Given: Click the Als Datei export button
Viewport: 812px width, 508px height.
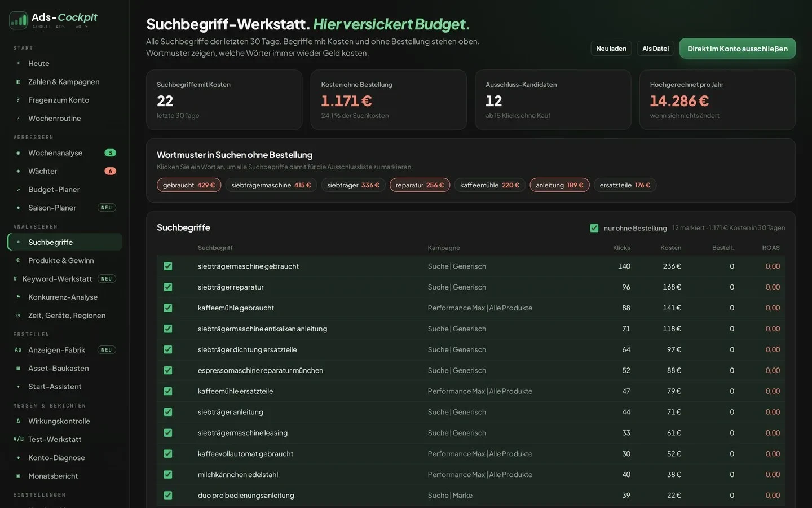Looking at the screenshot, I should pos(656,49).
